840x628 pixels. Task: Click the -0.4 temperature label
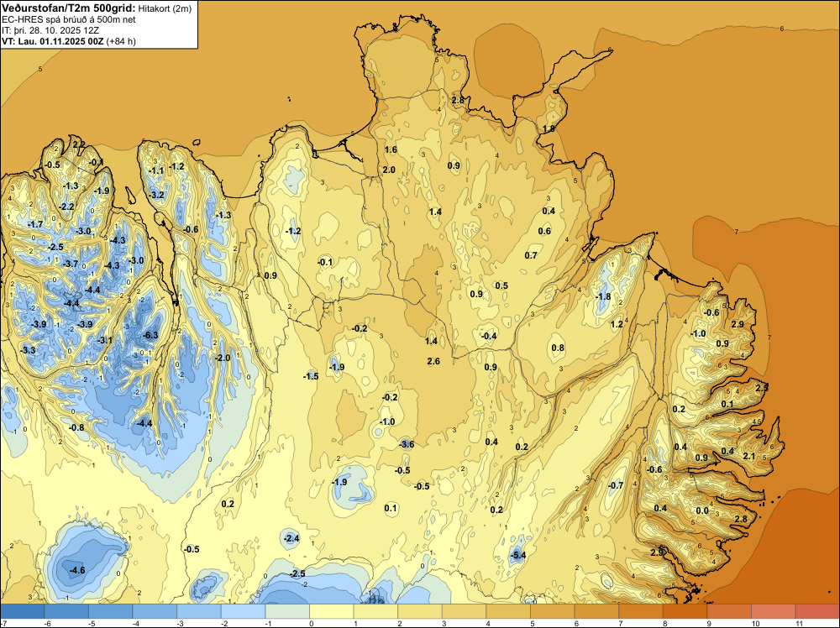click(489, 336)
